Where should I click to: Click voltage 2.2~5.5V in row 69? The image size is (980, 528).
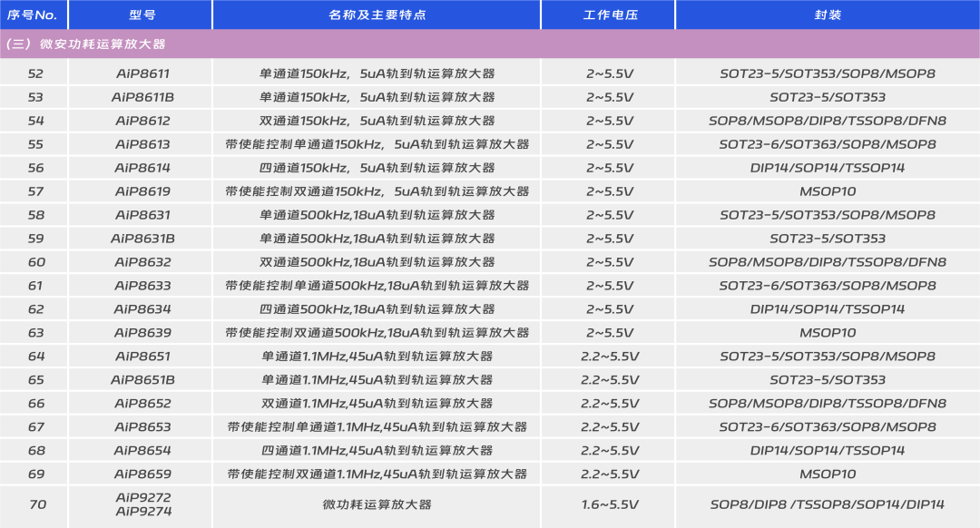[610, 474]
